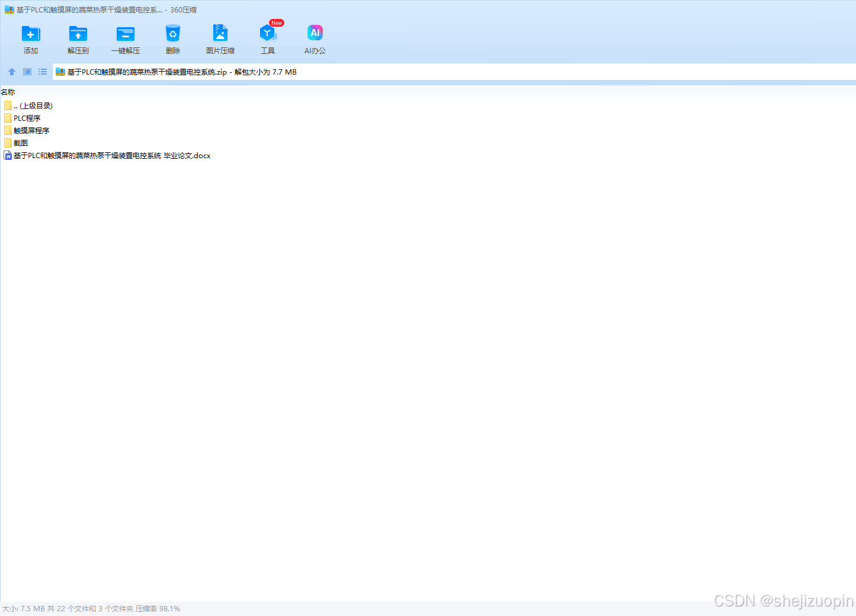The image size is (856, 616).
Task: Click the 360压缩 app icon in title bar
Action: pyautogui.click(x=9, y=10)
